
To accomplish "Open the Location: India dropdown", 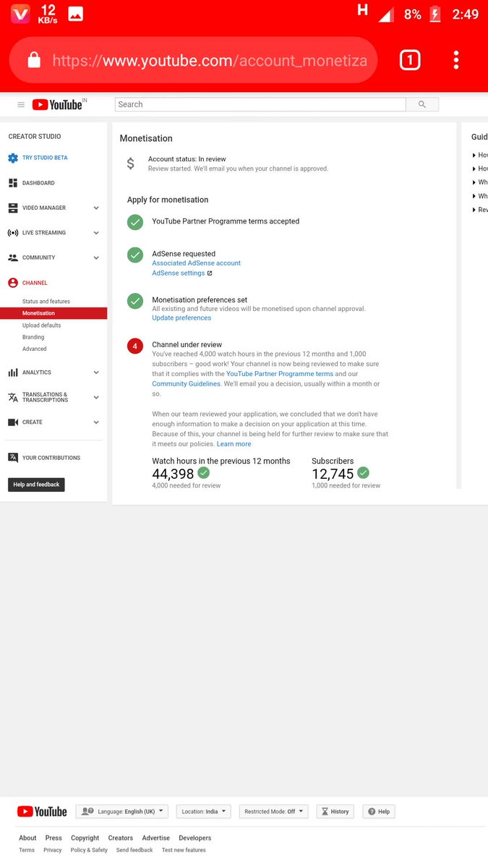I will [x=203, y=812].
